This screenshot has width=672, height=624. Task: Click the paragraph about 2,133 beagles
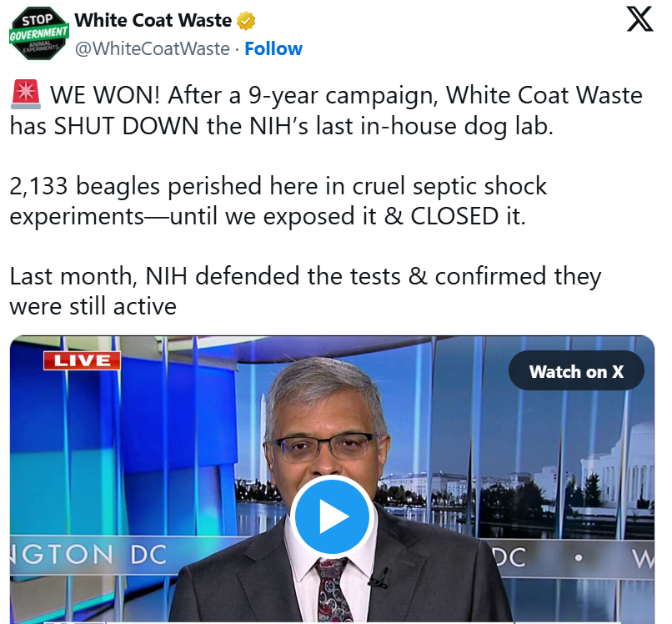pyautogui.click(x=278, y=201)
